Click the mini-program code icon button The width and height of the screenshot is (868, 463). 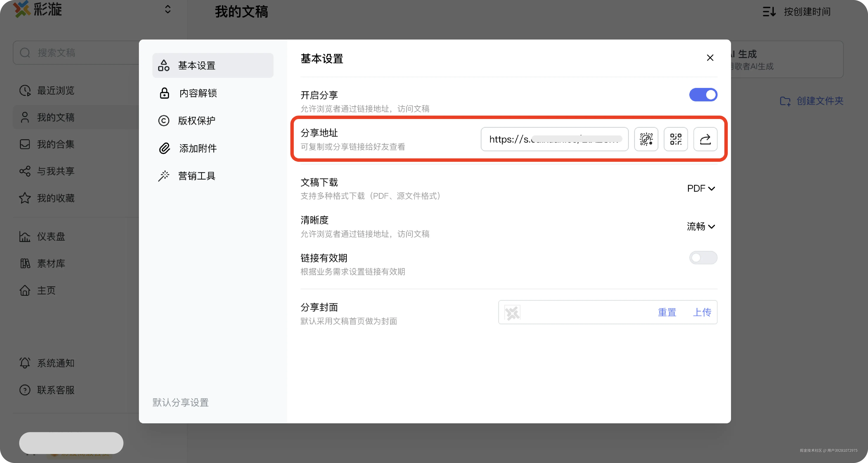[646, 139]
